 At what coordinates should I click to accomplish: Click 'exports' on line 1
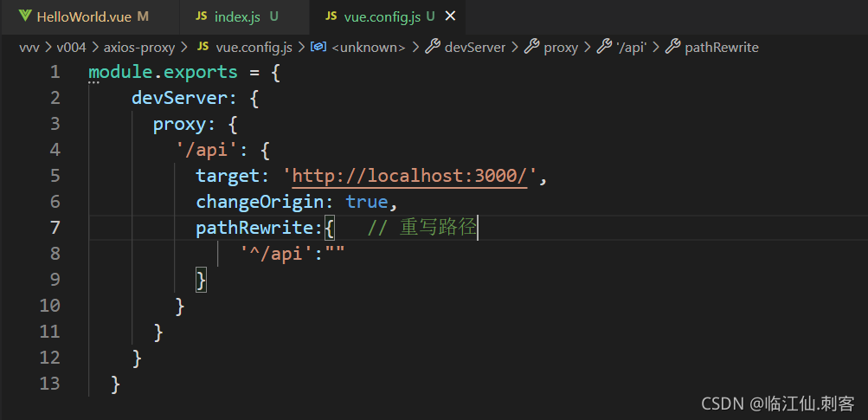[199, 72]
